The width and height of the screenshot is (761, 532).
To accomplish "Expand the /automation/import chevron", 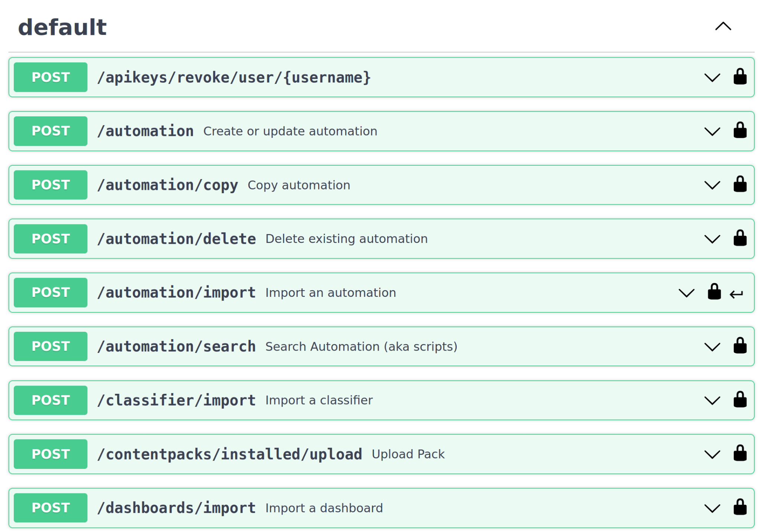I will point(686,293).
